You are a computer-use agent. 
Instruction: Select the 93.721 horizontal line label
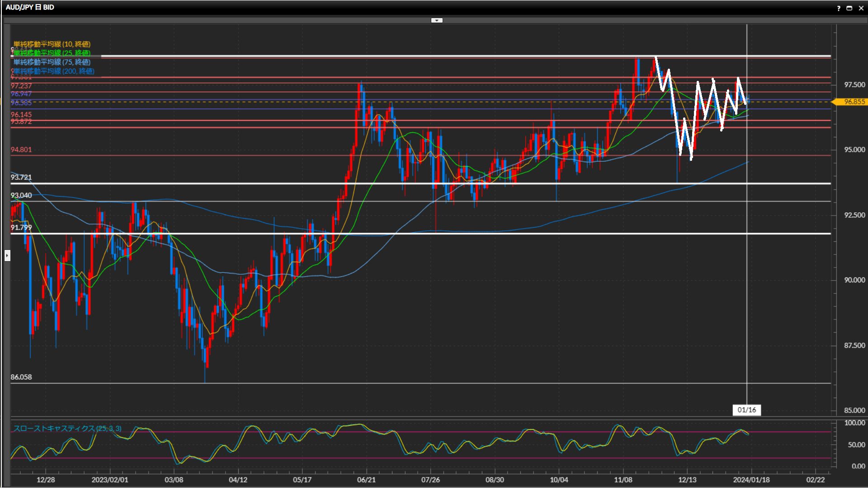tap(21, 177)
